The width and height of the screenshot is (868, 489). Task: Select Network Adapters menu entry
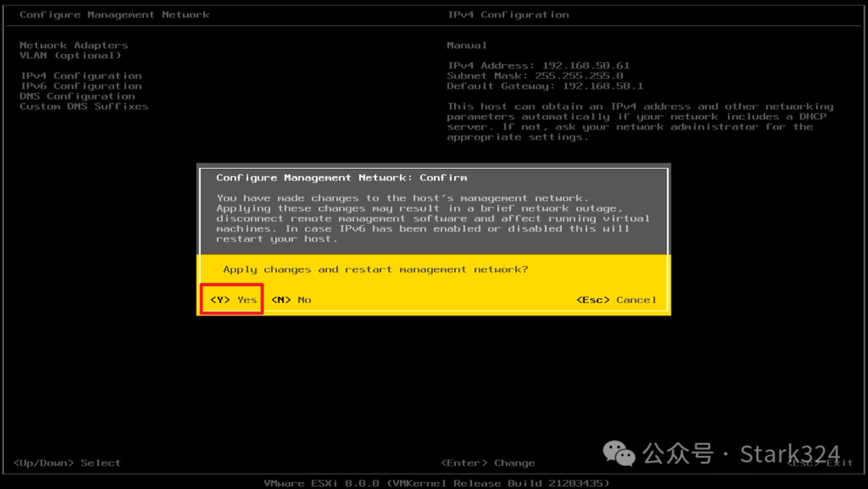tap(74, 45)
